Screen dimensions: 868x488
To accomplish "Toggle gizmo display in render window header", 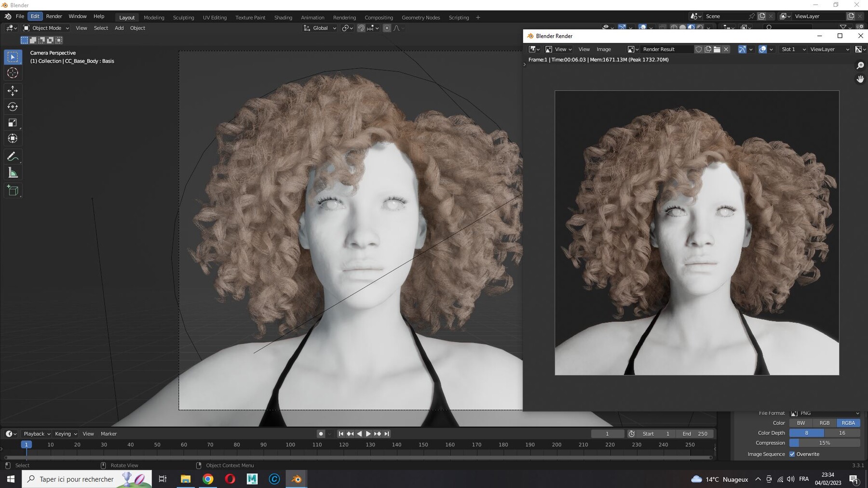I will (x=742, y=49).
